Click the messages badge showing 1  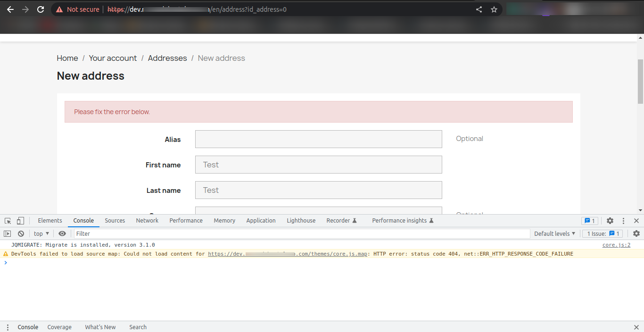pyautogui.click(x=590, y=221)
